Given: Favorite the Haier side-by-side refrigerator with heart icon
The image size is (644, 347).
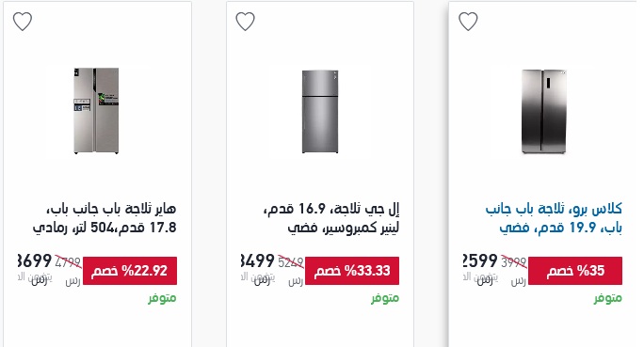Looking at the screenshot, I should tap(23, 22).
